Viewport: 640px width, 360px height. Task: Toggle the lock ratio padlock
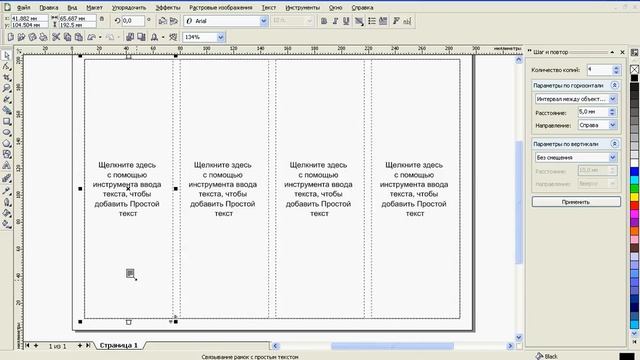(x=102, y=19)
